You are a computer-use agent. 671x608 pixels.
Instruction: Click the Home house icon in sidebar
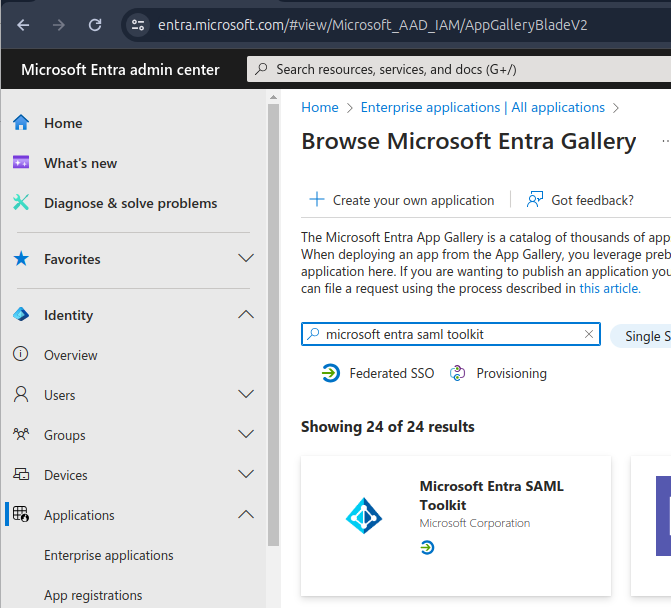(21, 123)
